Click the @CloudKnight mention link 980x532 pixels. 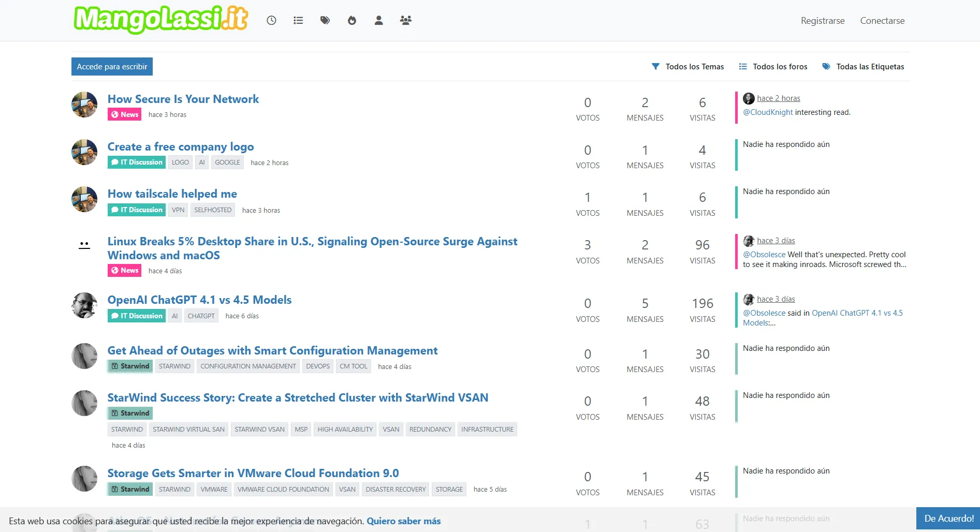click(x=768, y=112)
